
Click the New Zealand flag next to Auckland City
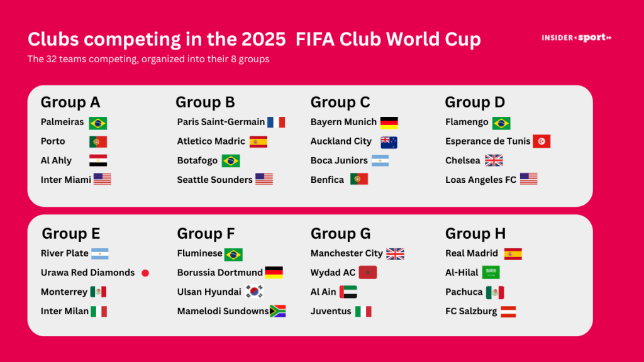click(x=389, y=143)
